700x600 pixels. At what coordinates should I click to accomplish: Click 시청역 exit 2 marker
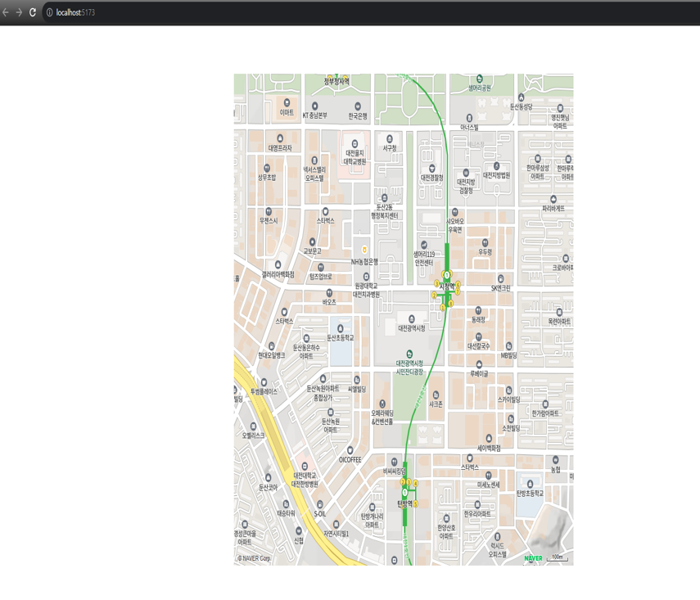tap(434, 295)
